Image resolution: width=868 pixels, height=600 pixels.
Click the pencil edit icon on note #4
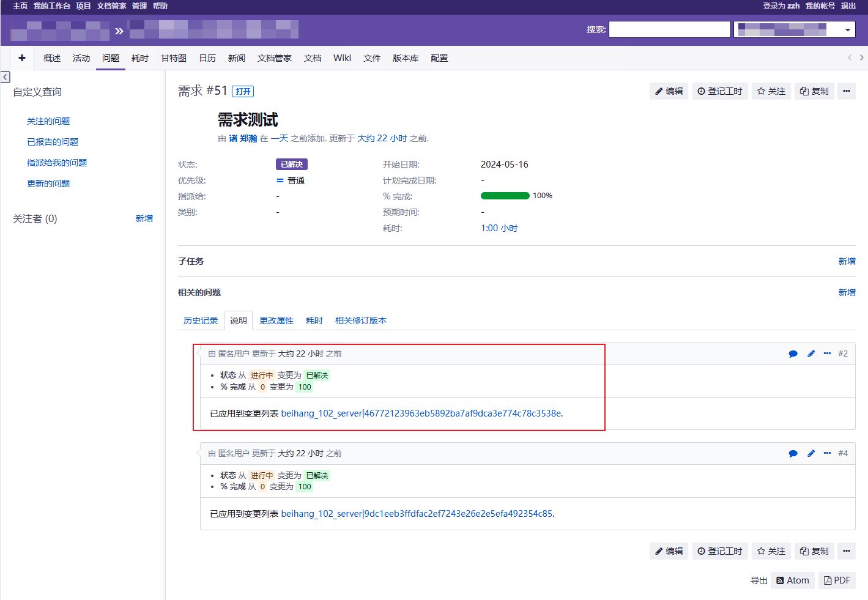click(x=811, y=453)
